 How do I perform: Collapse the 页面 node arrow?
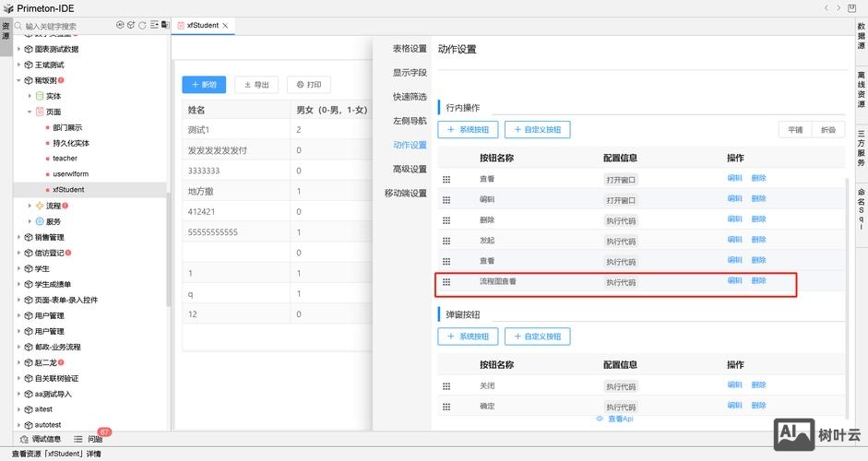tap(30, 112)
